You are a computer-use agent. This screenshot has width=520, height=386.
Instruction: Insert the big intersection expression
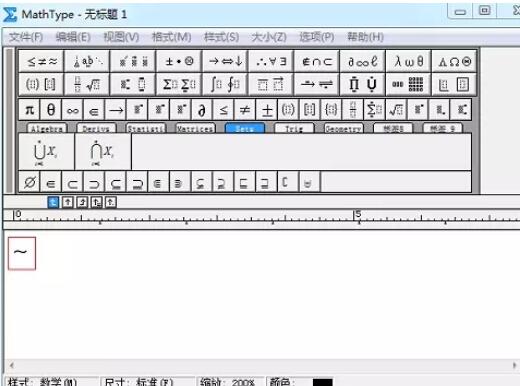point(103,152)
